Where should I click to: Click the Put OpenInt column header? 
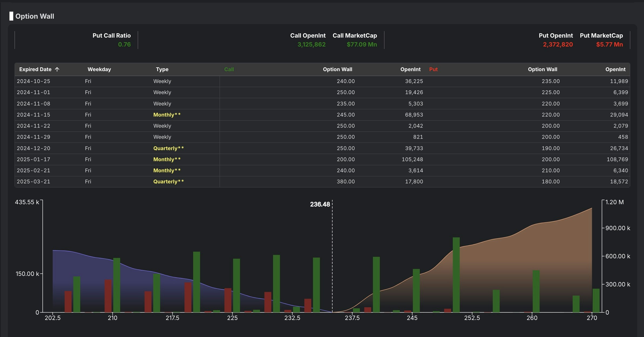pyautogui.click(x=615, y=69)
